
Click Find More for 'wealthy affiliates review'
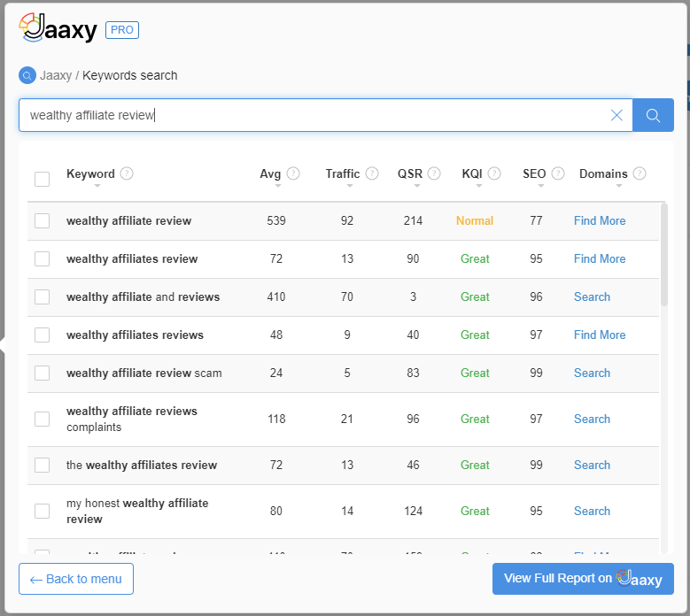(600, 259)
